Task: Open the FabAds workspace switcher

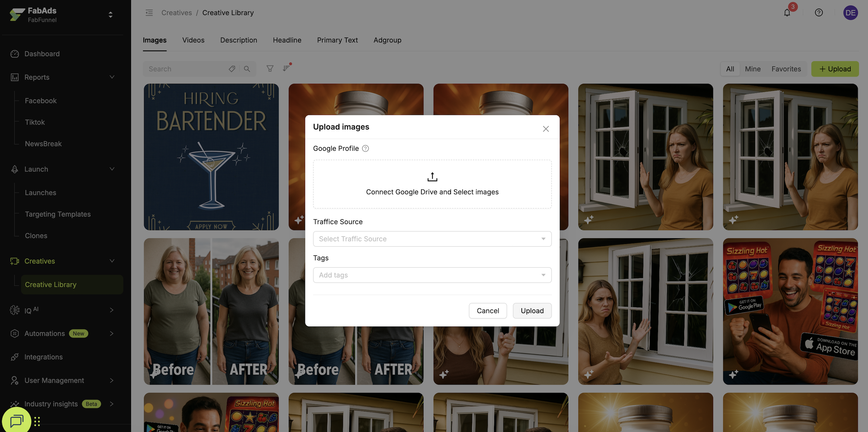Action: pos(110,15)
